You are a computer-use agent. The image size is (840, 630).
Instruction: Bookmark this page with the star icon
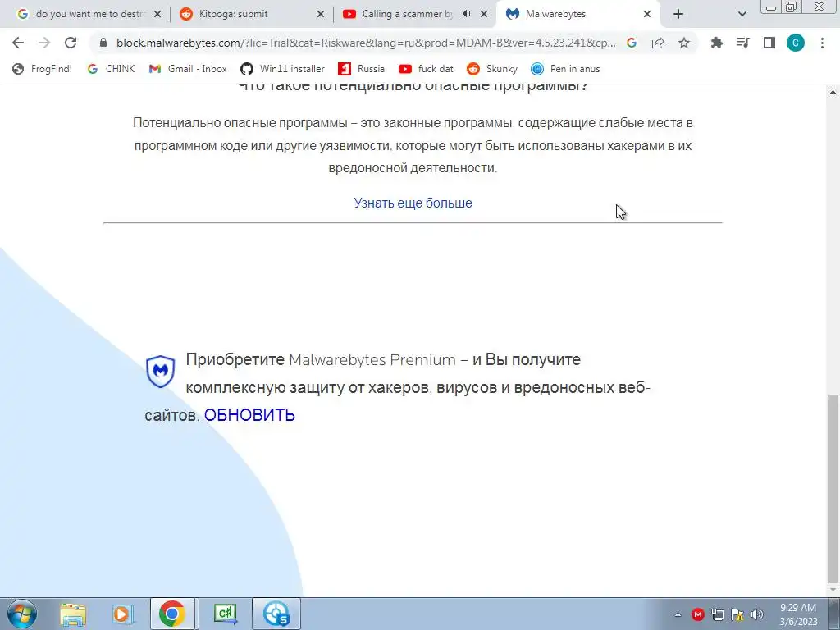[684, 43]
